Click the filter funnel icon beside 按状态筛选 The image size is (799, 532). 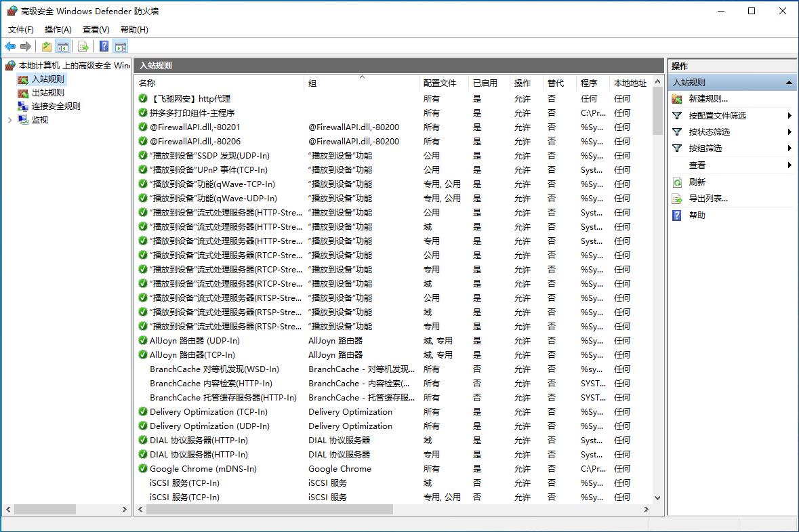tap(676, 131)
